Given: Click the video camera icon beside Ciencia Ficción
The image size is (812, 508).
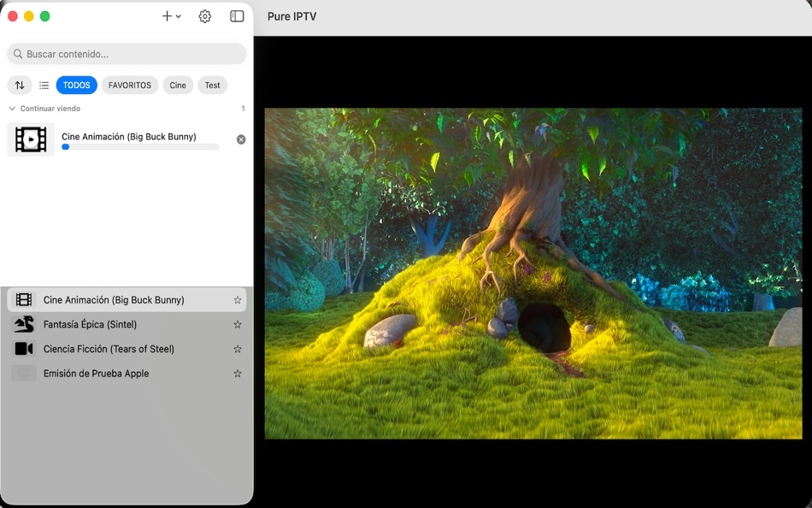Looking at the screenshot, I should [24, 349].
